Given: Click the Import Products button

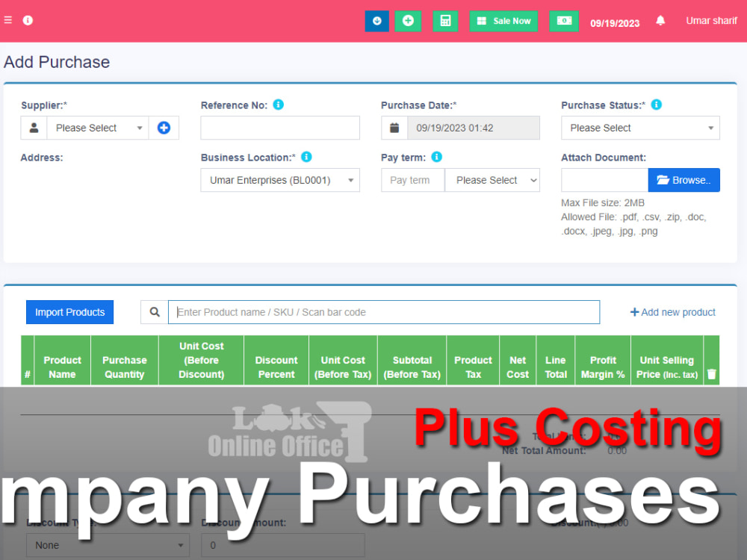Looking at the screenshot, I should (x=69, y=312).
